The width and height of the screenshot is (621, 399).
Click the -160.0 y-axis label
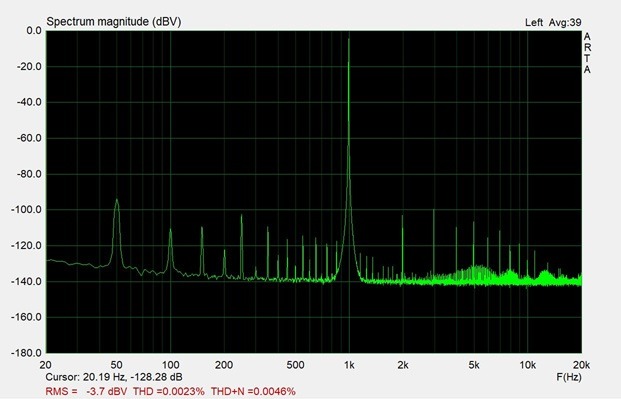pos(26,317)
